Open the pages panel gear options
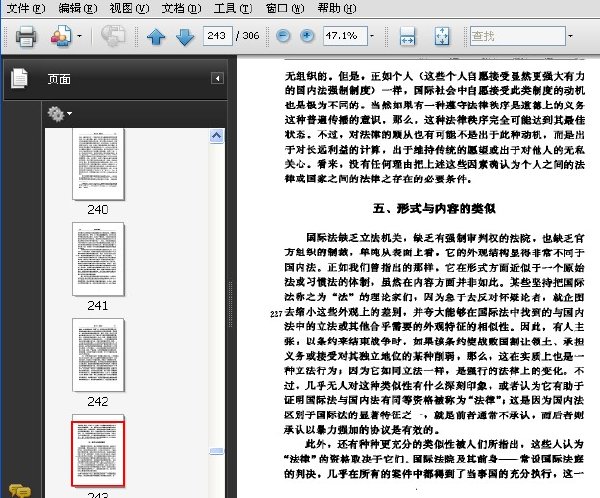This screenshot has height=498, width=600. [x=59, y=114]
